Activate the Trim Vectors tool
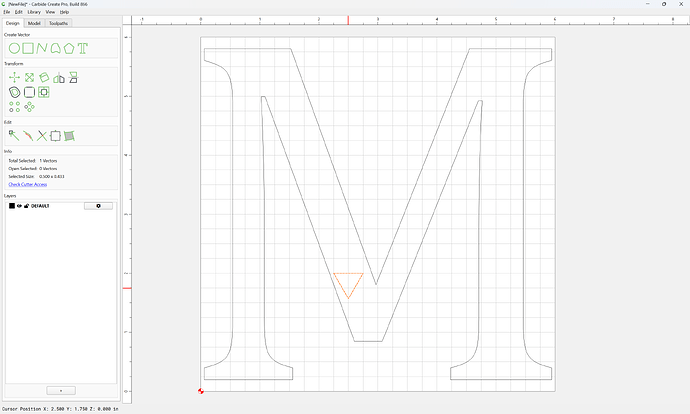This screenshot has width=690, height=414. click(x=28, y=136)
